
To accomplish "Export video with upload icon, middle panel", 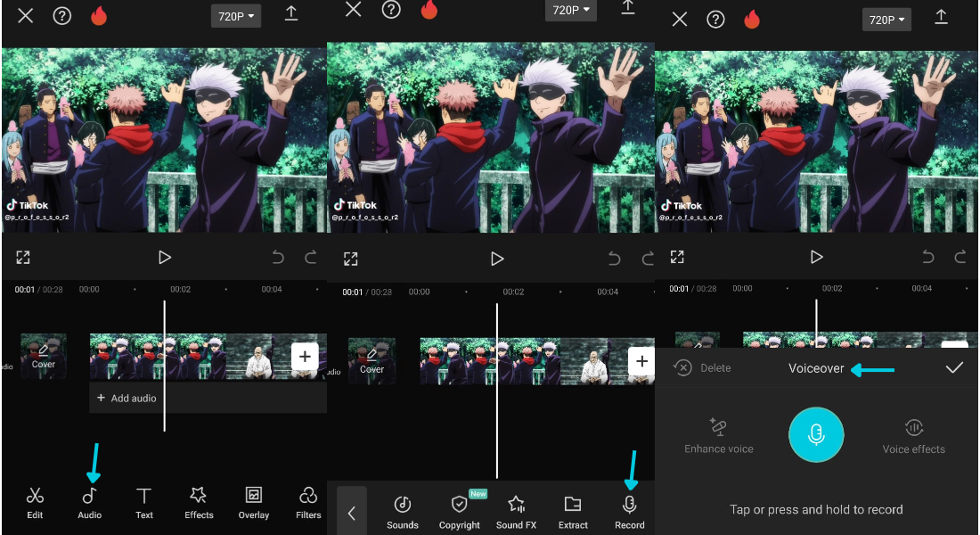I will click(628, 7).
